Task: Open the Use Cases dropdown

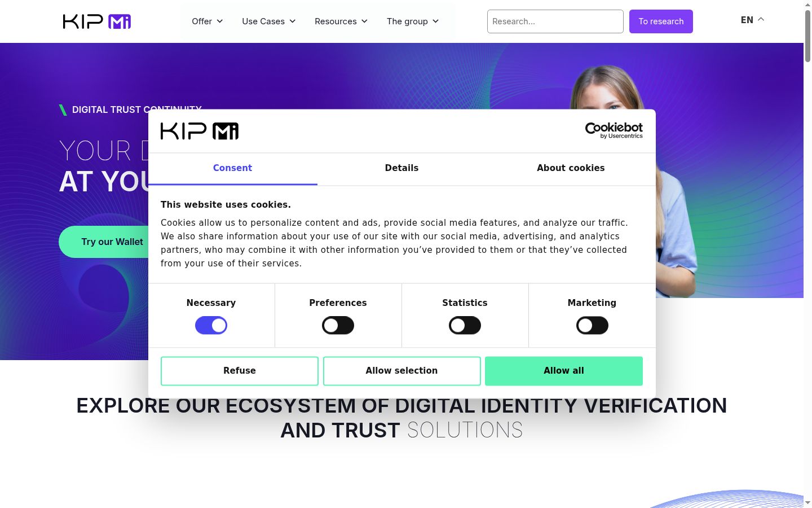Action: [x=269, y=21]
